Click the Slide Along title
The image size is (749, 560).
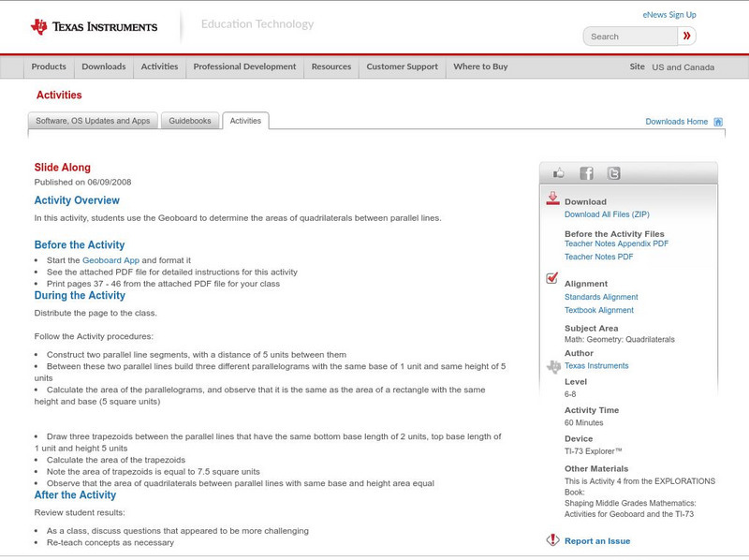[x=62, y=168]
